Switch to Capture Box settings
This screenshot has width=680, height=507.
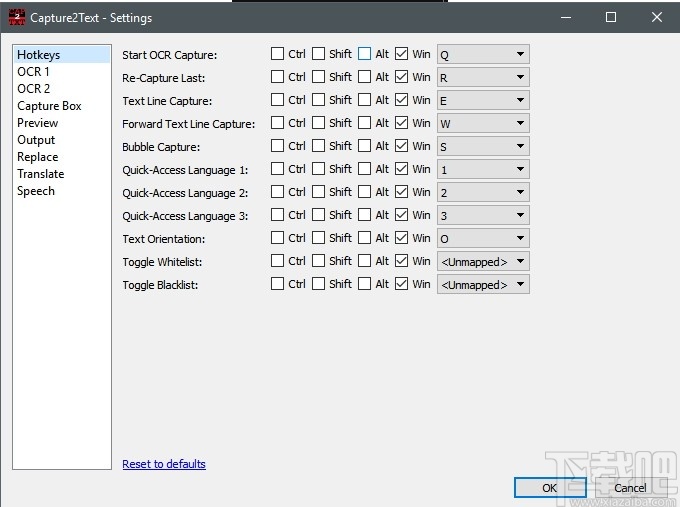[62, 106]
